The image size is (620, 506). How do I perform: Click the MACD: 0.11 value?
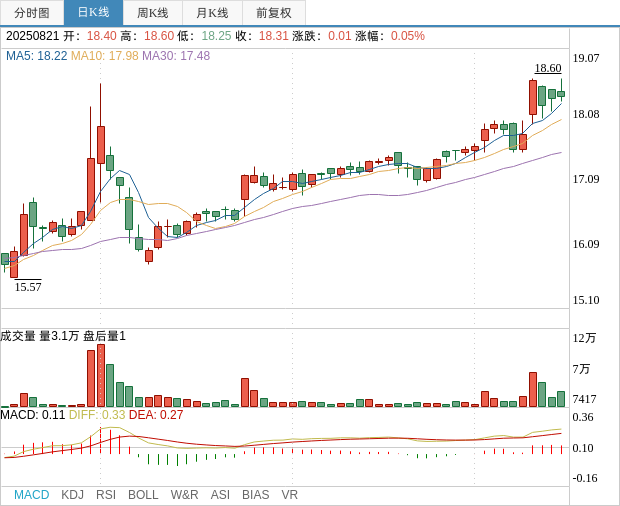point(33,415)
